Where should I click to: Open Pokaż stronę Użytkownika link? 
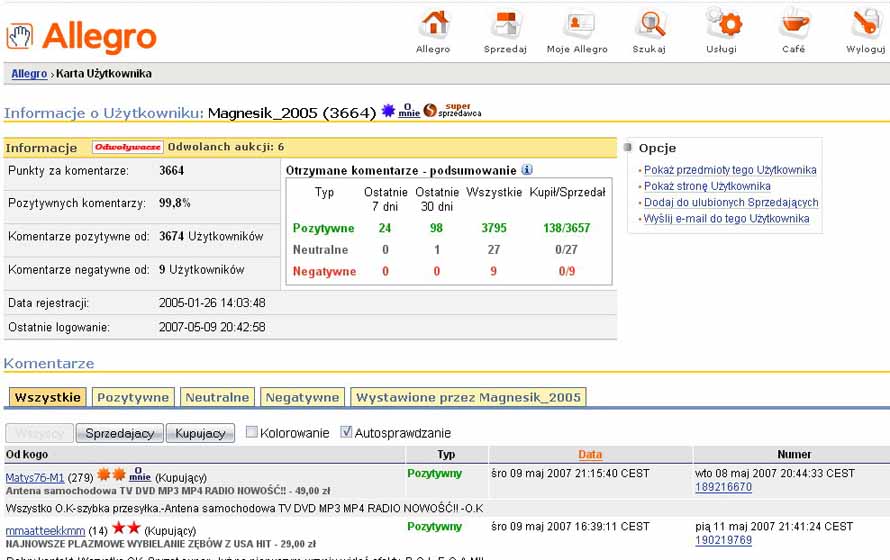click(707, 186)
